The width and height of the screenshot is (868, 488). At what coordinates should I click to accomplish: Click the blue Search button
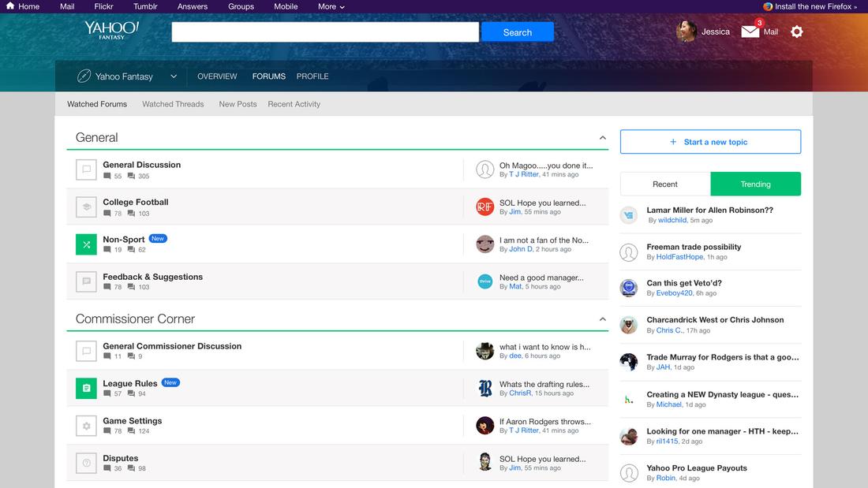517,32
